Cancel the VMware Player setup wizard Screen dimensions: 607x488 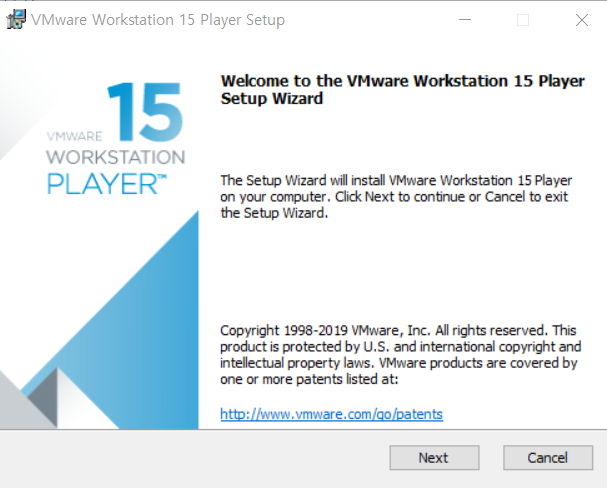[x=548, y=458]
